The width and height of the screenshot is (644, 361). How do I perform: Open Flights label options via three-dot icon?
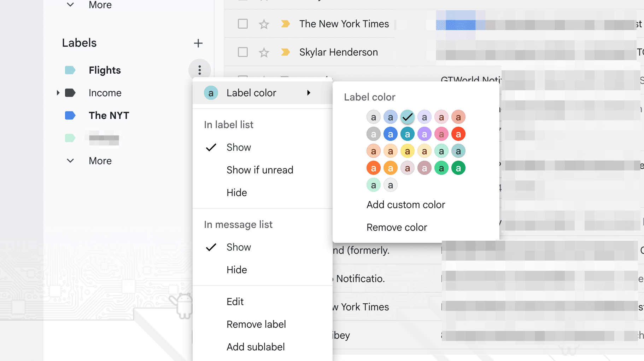200,70
